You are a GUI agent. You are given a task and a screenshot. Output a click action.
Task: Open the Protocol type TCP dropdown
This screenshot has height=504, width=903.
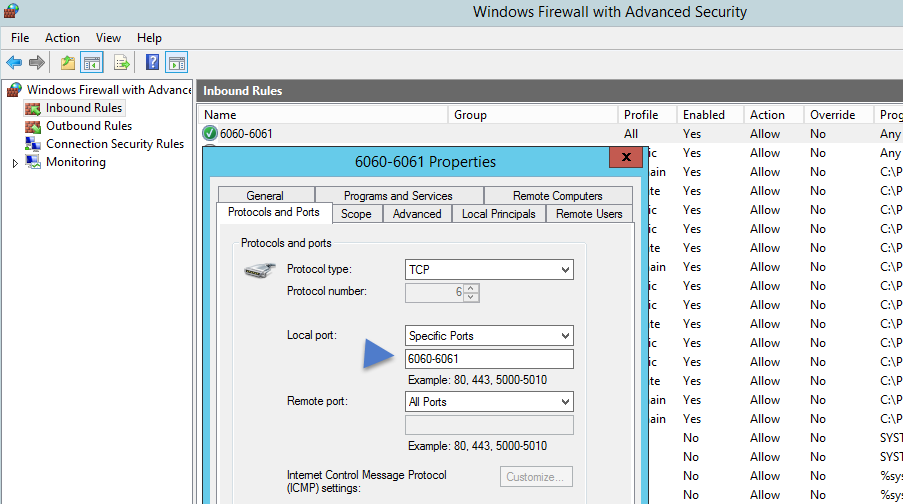pyautogui.click(x=489, y=270)
